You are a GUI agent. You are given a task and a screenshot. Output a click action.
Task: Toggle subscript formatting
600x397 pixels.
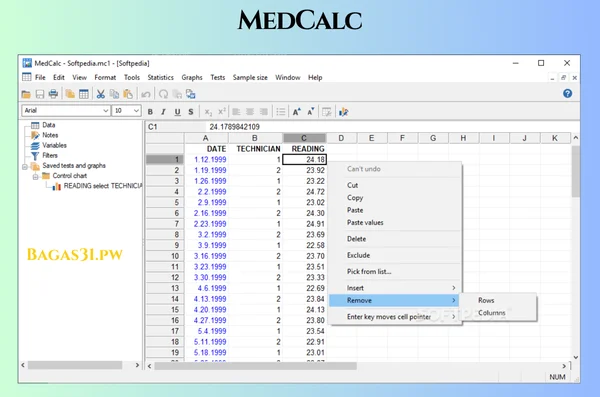tap(208, 112)
